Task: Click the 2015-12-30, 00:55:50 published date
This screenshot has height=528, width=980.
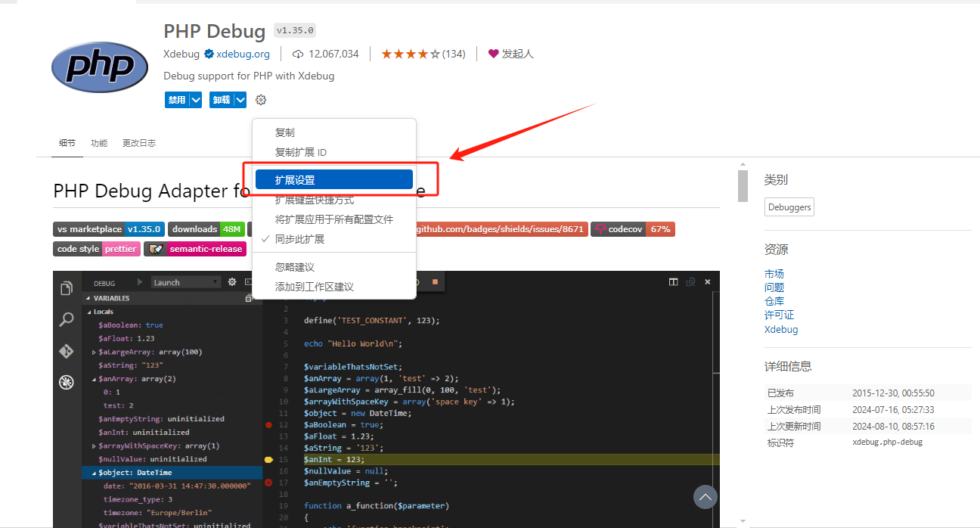Action: 893,393
